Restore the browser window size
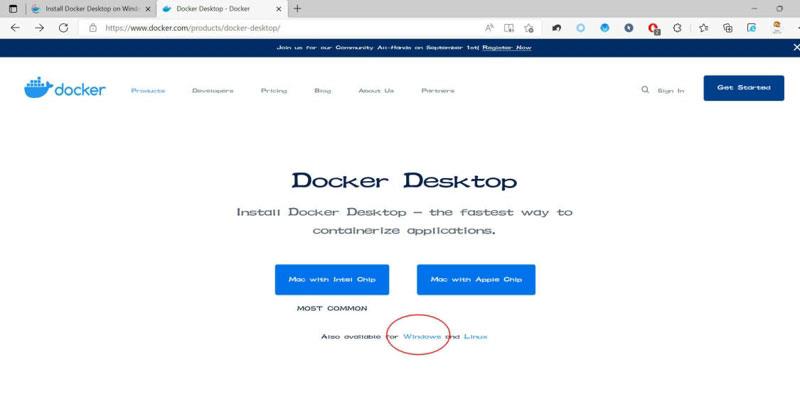 pos(779,9)
